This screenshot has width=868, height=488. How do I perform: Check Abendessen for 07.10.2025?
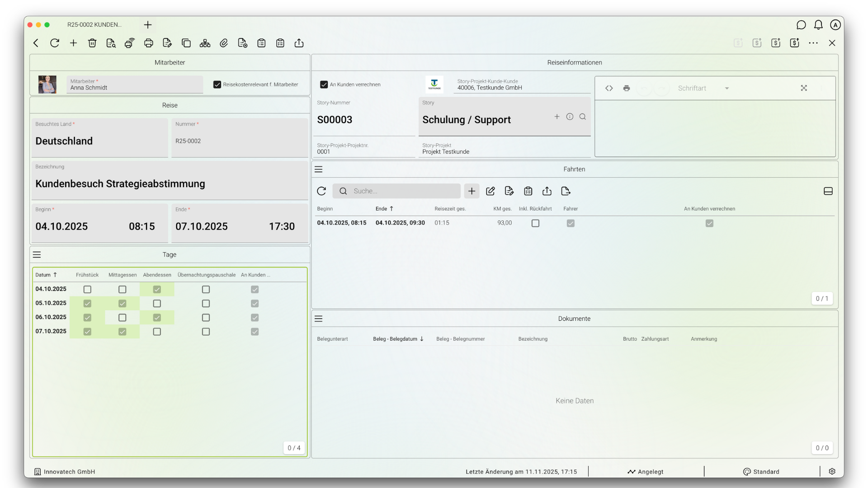[157, 332]
